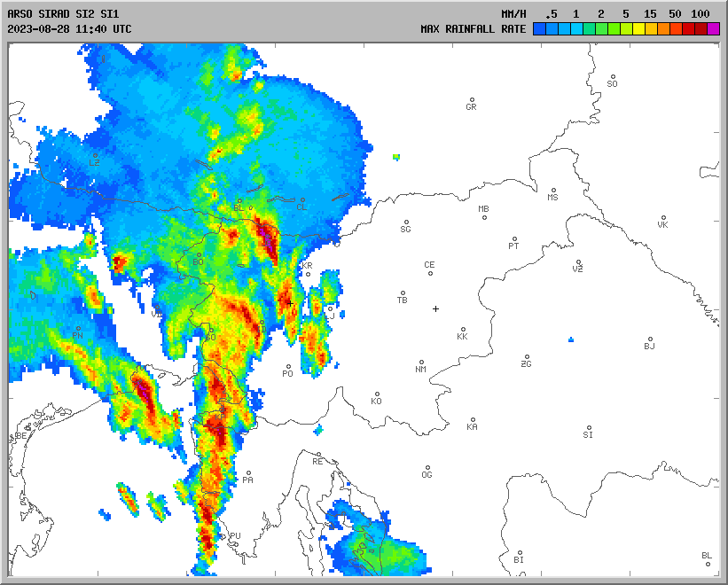Select the CE city marker
Viewport: 728px width, 585px height.
(x=430, y=272)
